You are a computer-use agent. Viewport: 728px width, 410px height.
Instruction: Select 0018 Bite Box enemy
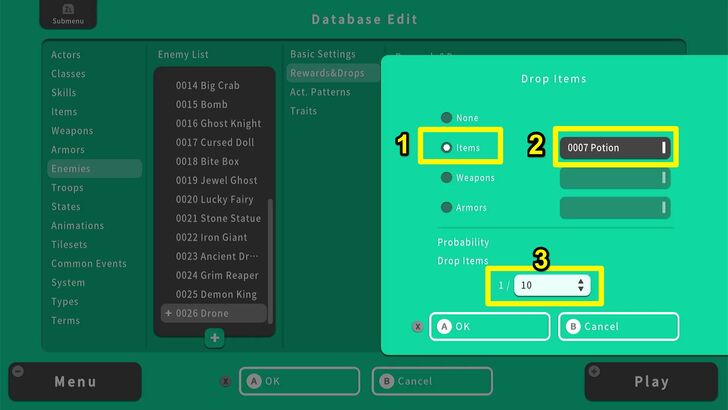pos(207,162)
